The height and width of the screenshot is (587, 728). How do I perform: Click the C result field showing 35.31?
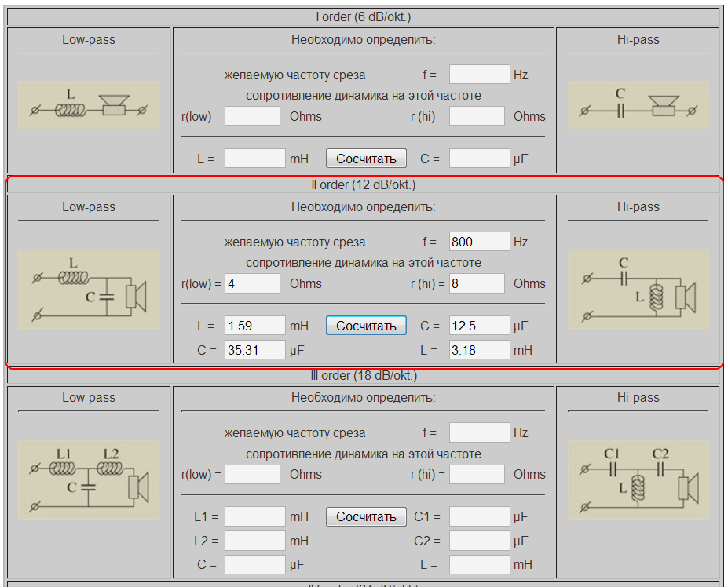coord(254,350)
